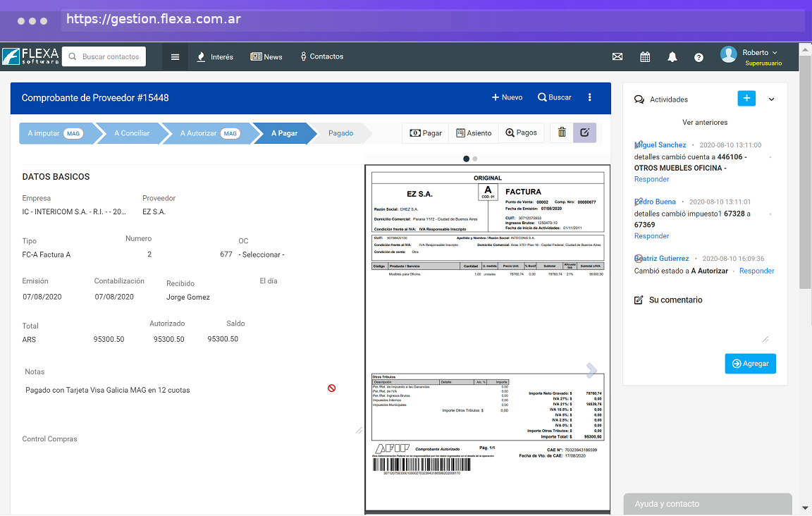The height and width of the screenshot is (516, 812).
Task: Open the Roberto user dropdown
Action: point(760,53)
